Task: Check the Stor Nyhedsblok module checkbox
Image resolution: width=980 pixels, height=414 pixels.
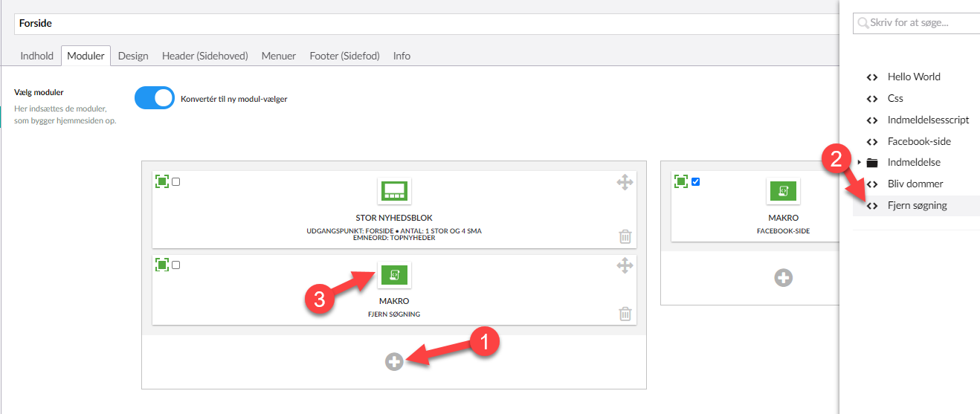Action: 176,182
